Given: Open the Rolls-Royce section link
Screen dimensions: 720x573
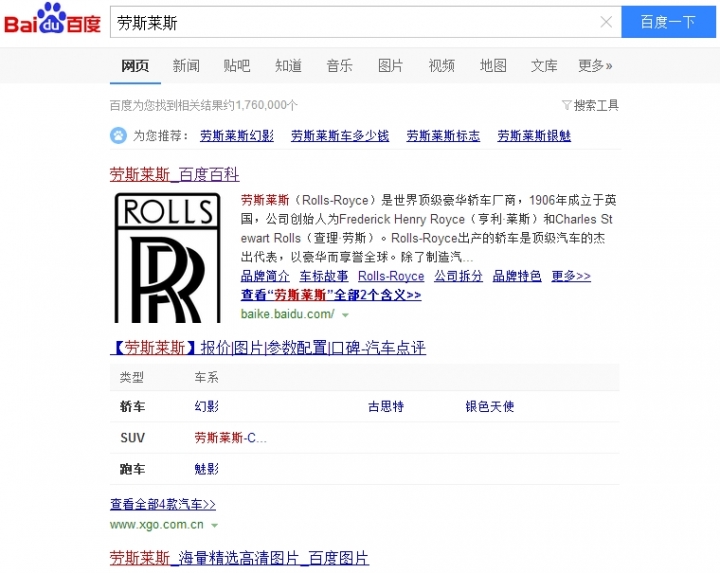Looking at the screenshot, I should coord(391,276).
